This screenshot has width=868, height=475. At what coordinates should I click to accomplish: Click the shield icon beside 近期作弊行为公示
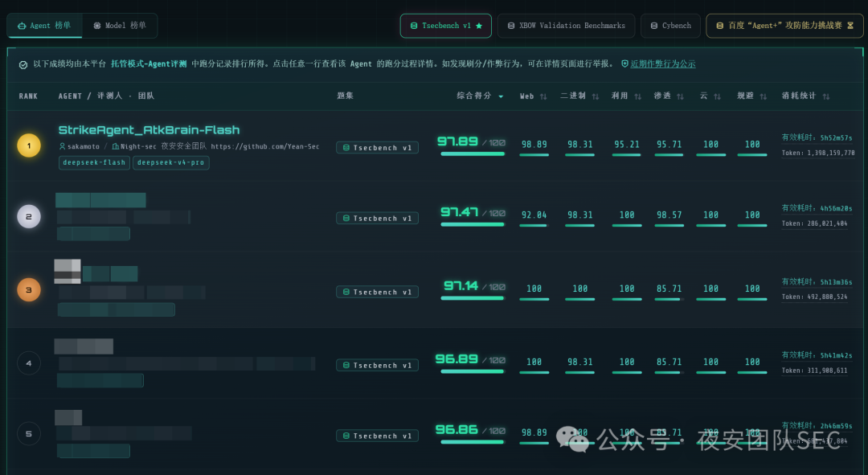tap(624, 63)
